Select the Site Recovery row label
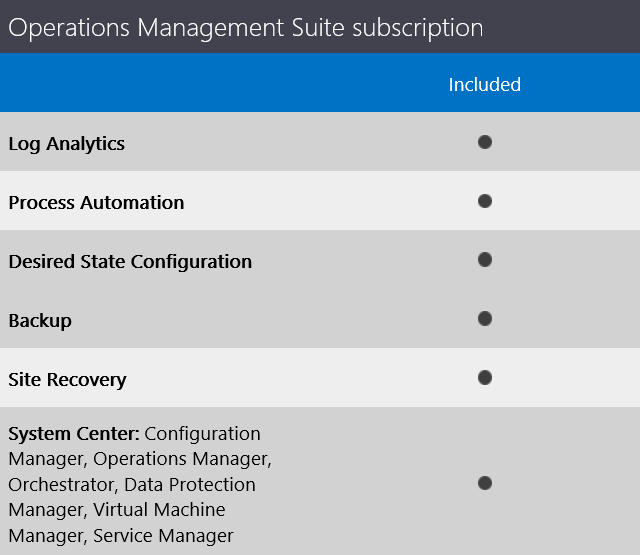This screenshot has width=640, height=555. click(67, 380)
